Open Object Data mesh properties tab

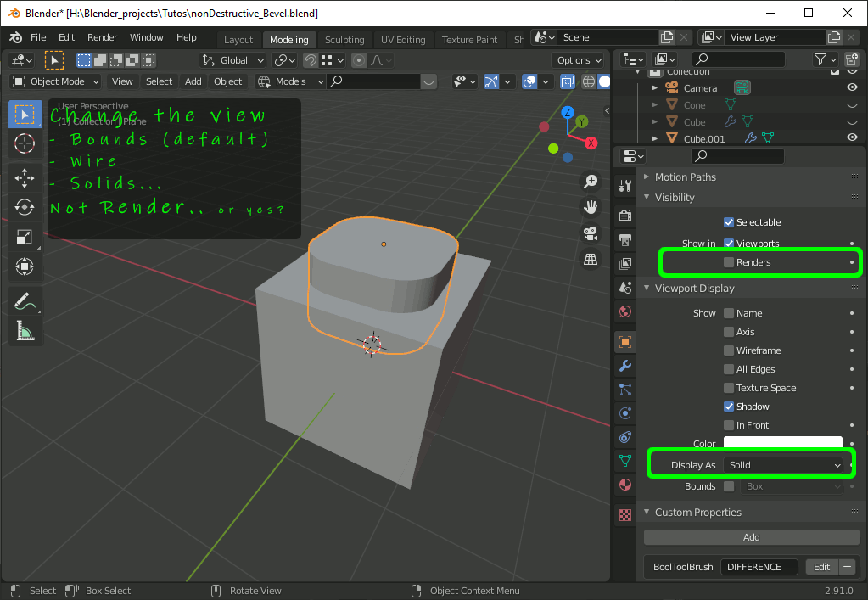625,461
